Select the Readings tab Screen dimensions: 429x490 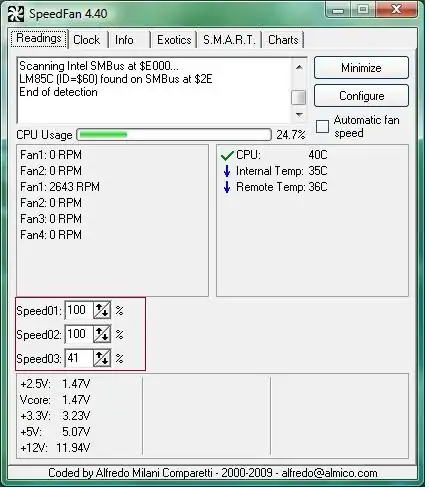[39, 39]
